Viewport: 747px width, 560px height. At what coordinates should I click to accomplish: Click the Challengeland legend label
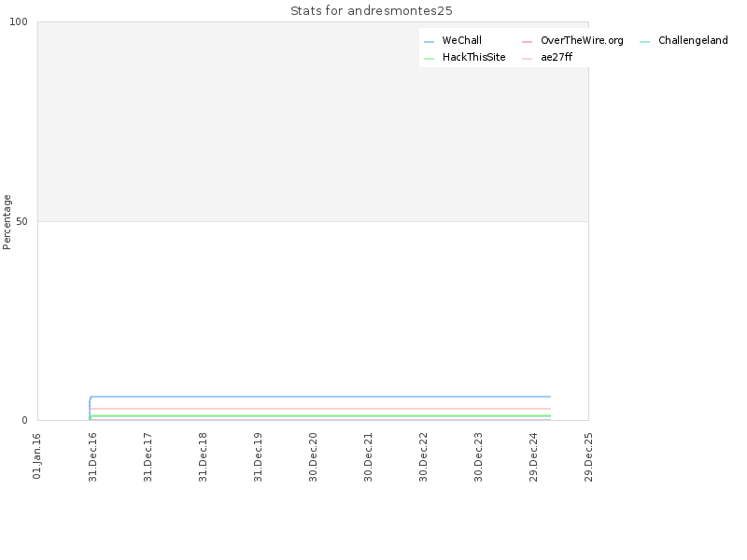693,40
